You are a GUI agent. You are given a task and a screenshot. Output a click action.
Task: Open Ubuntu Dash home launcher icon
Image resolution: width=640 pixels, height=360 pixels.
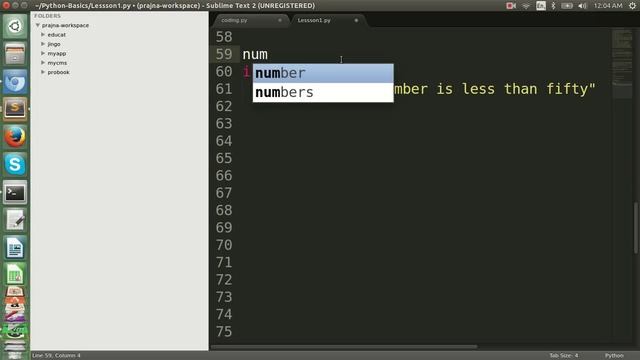(x=15, y=27)
